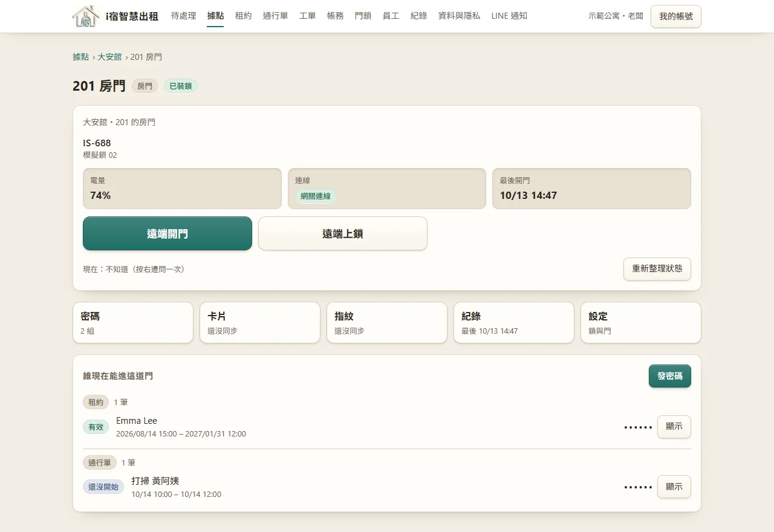Follow the 大安館 breadcrumb link
This screenshot has height=532, width=774.
109,57
